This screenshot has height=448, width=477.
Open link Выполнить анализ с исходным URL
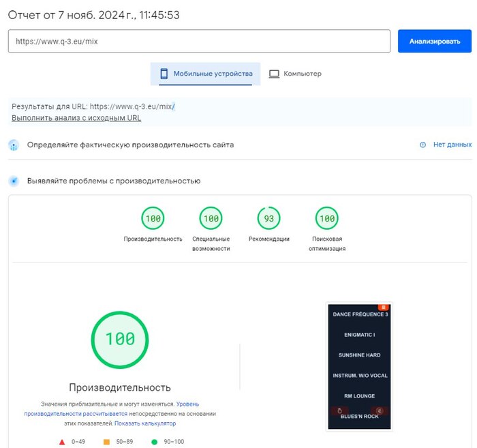pos(76,118)
